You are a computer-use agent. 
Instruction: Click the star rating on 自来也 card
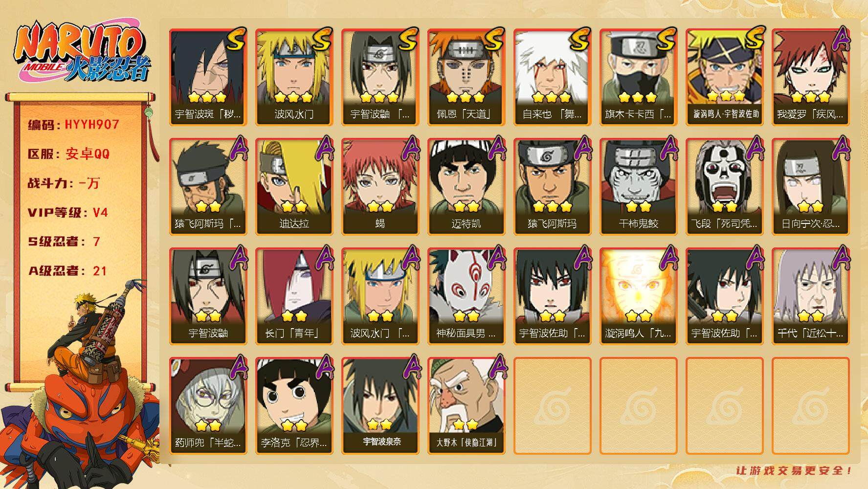tap(552, 97)
